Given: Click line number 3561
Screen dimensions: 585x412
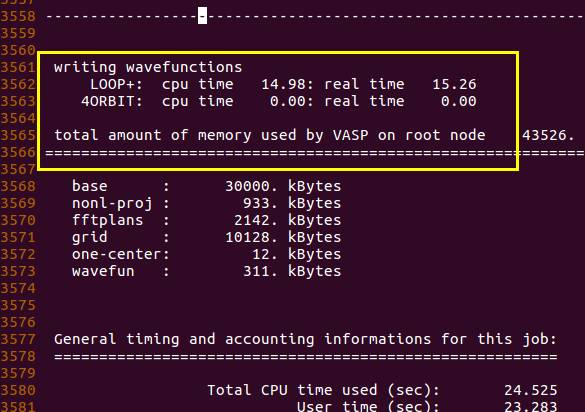Looking at the screenshot, I should pyautogui.click(x=18, y=68).
